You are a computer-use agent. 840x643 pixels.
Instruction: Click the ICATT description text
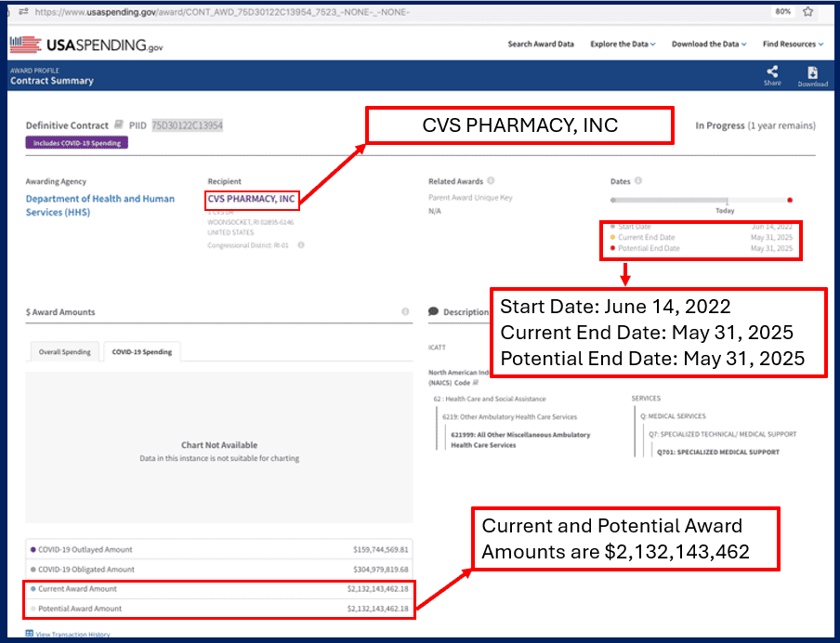tap(437, 348)
